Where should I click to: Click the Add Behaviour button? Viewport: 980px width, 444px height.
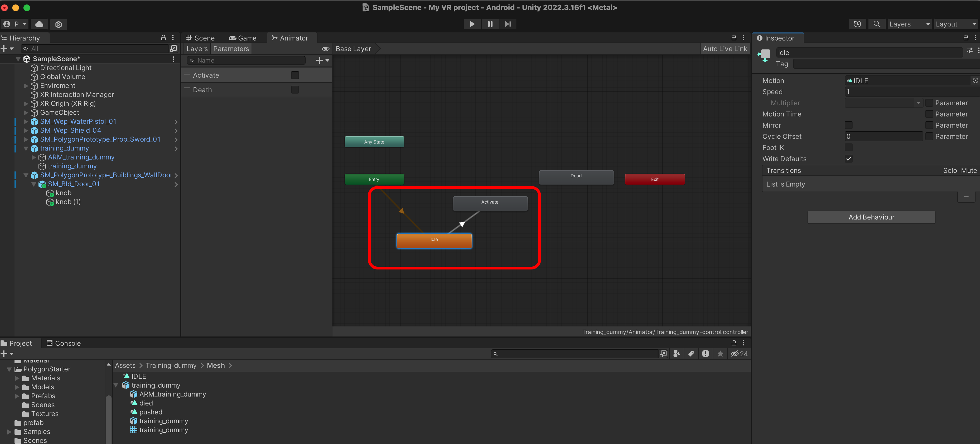tap(871, 217)
